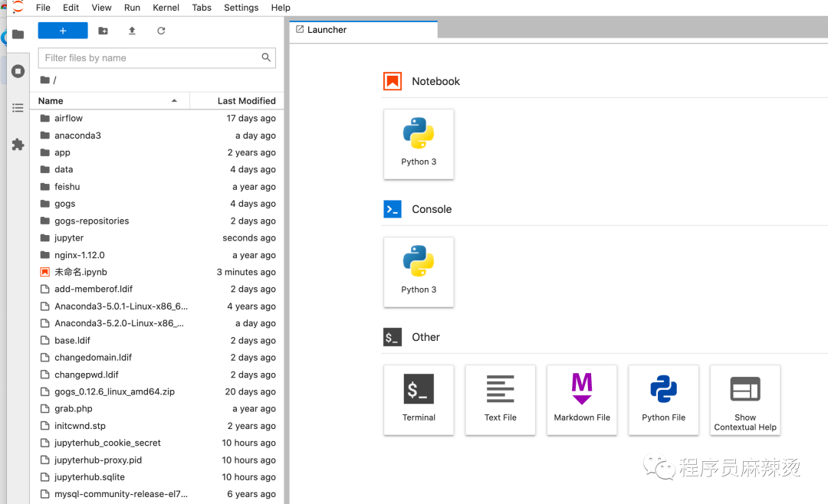Open Running Terminals and Kernels panel
Screen dimensions: 828x504
[18, 71]
